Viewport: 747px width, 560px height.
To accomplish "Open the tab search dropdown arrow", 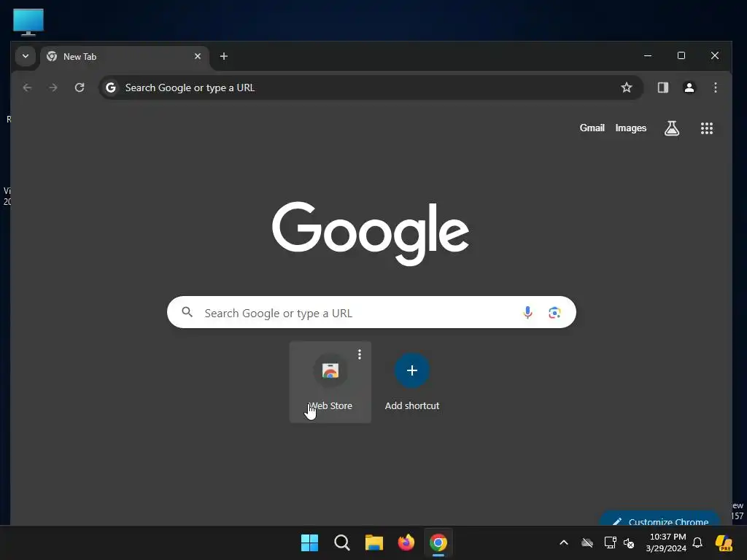I will tap(26, 56).
